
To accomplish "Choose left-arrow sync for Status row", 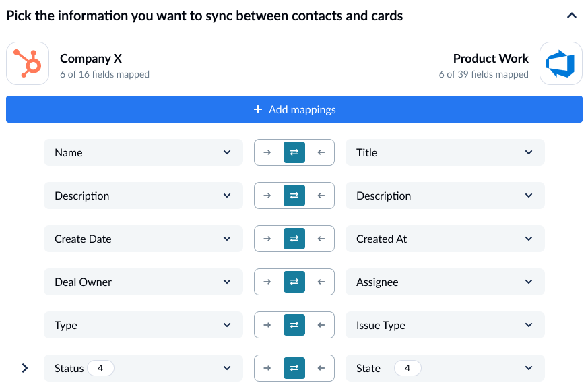I will (321, 368).
